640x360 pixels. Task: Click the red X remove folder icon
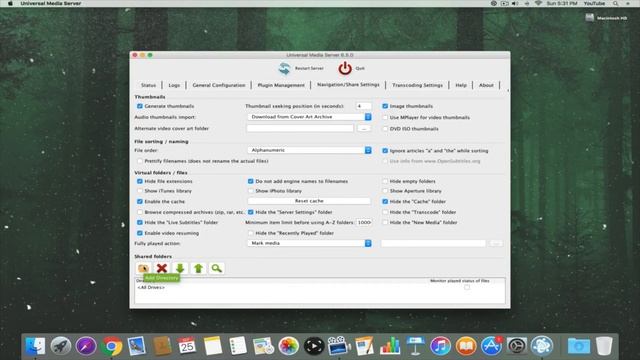point(162,268)
